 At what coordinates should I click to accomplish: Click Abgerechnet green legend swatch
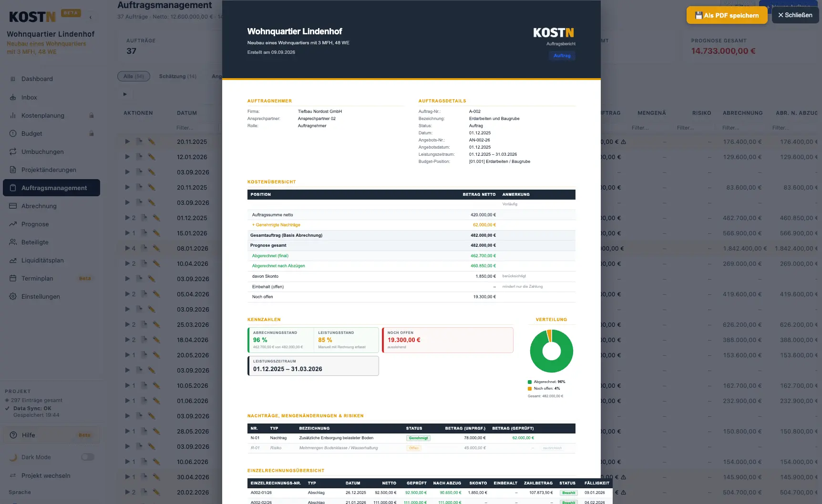click(x=530, y=382)
